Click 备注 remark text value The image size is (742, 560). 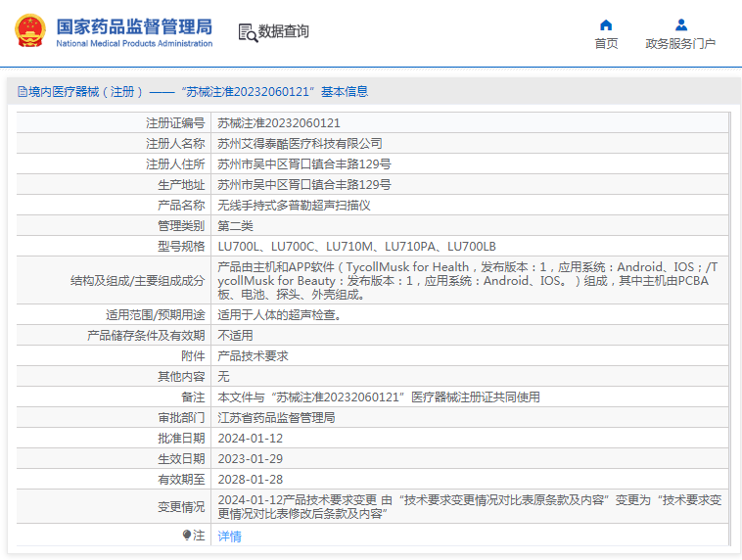click(x=379, y=397)
